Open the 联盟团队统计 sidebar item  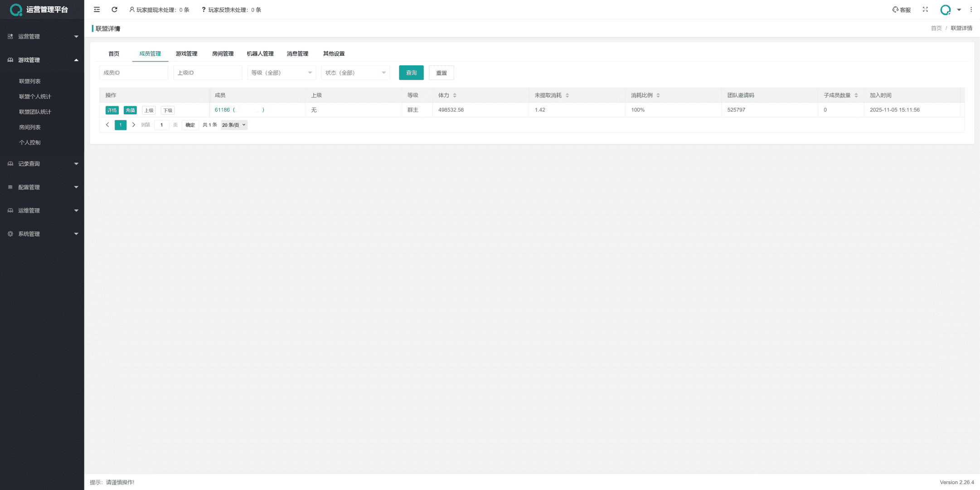(35, 112)
